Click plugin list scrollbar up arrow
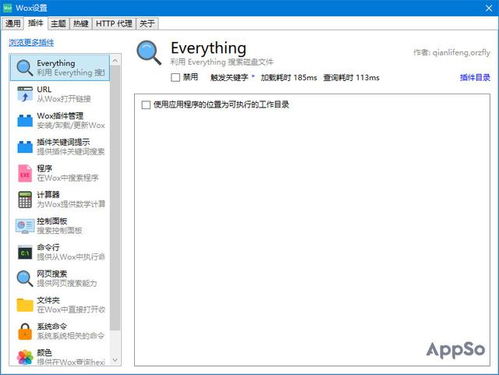This screenshot has width=499, height=375. pos(115,61)
